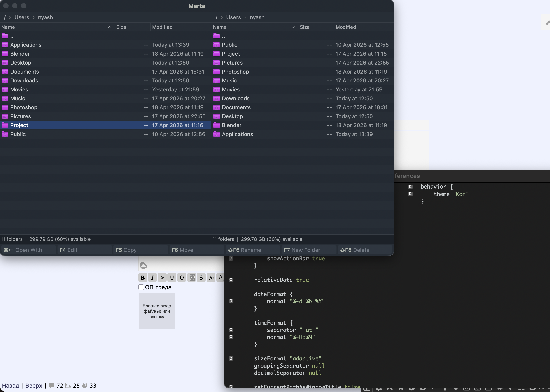Go to root slash in left pane breadcrumb

5,17
